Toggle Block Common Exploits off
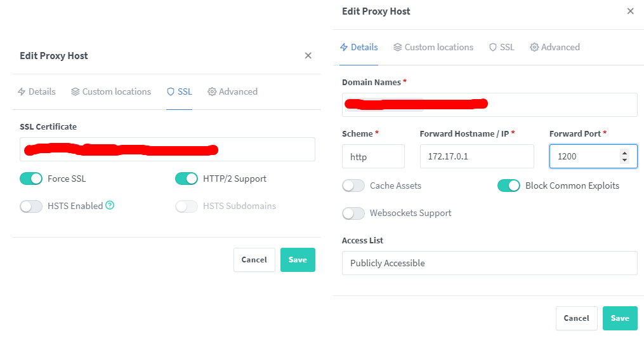Image resolution: width=644 pixels, height=338 pixels. 509,186
